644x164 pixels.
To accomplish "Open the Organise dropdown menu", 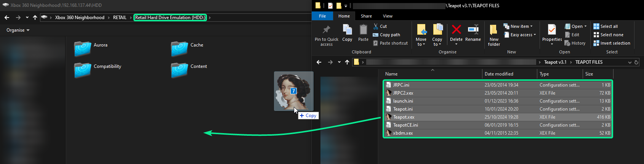I will click(x=18, y=30).
